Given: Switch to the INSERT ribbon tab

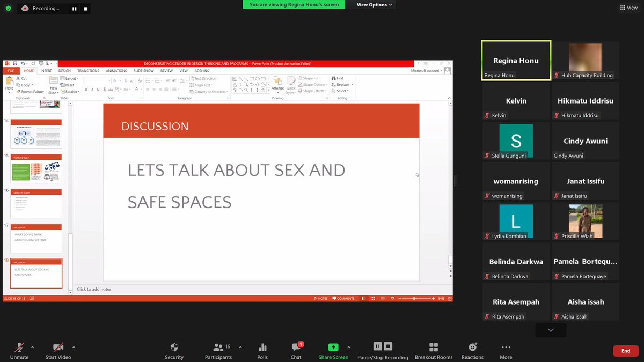Looking at the screenshot, I should tap(46, 71).
